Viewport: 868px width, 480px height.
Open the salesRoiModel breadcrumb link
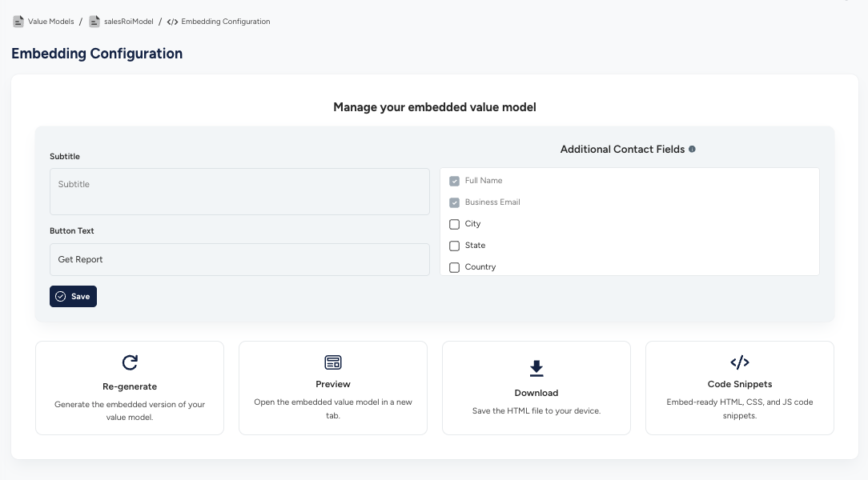click(x=128, y=22)
